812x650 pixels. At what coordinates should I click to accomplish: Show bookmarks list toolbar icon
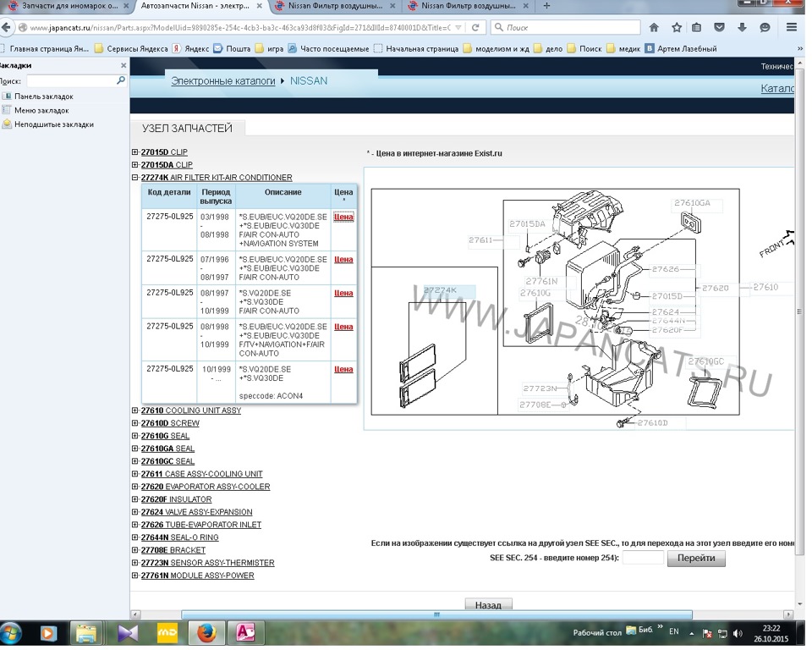[x=697, y=27]
